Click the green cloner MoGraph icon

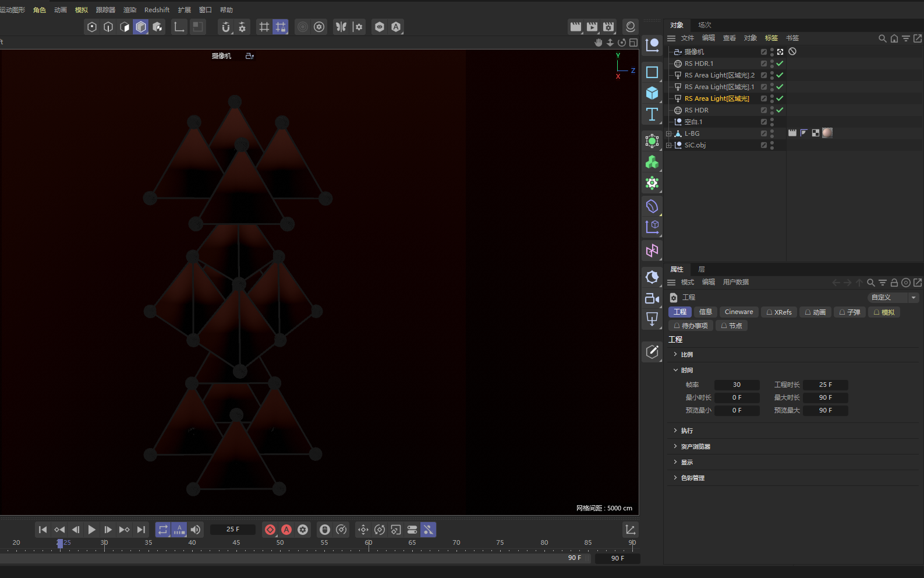[652, 162]
